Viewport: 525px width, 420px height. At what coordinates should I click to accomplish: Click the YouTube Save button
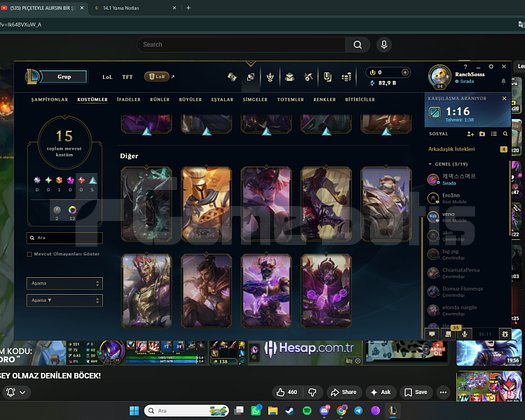(416, 392)
